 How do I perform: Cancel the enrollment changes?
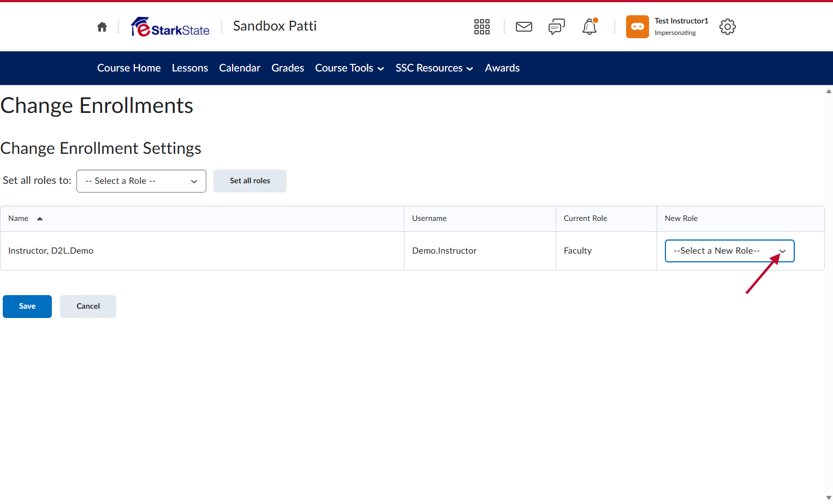pyautogui.click(x=88, y=307)
